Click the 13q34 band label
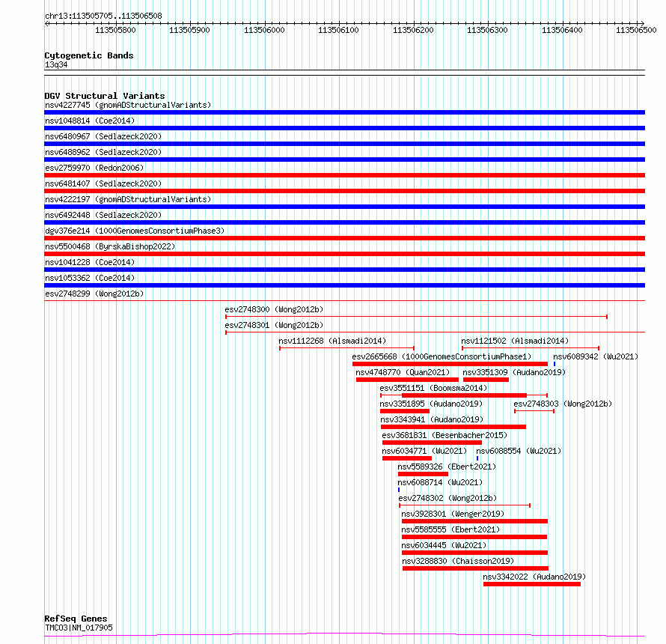The image size is (666, 644). coord(56,64)
